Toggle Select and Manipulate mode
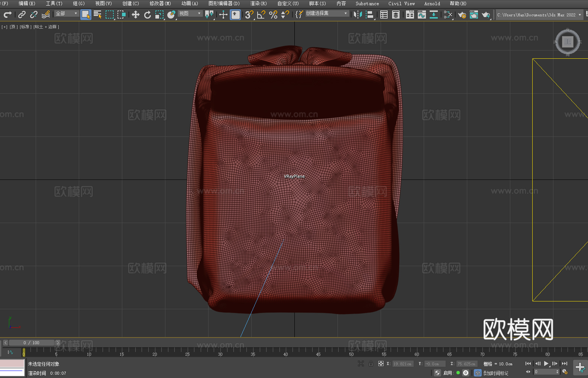 click(223, 14)
